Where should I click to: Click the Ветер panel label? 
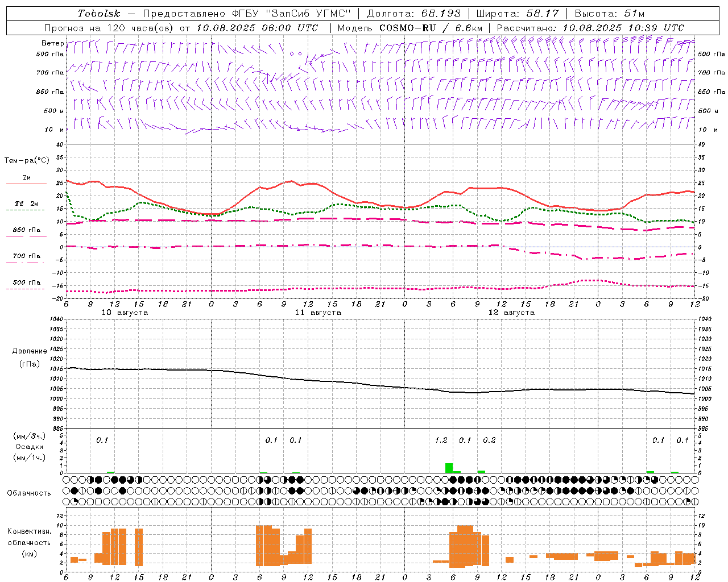tap(52, 43)
